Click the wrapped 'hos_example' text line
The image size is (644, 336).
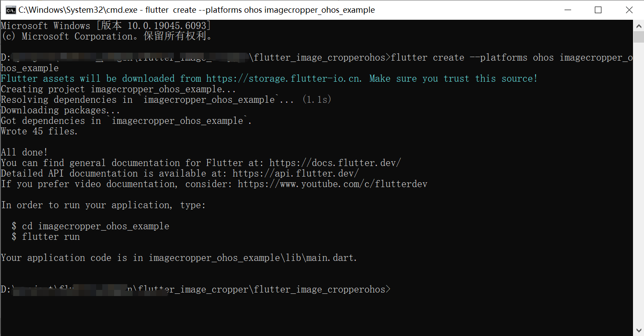click(x=30, y=68)
